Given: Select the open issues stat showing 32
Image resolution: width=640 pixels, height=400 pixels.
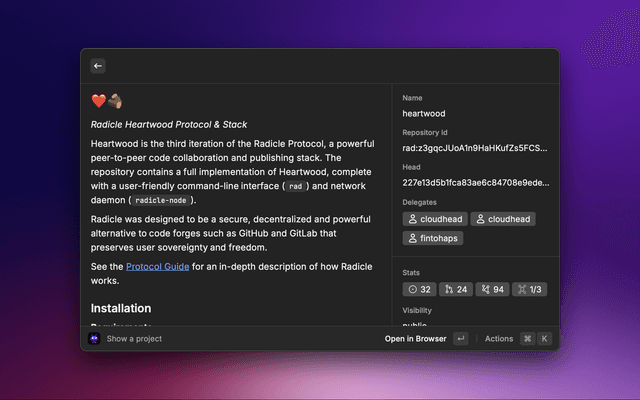Looking at the screenshot, I should (x=419, y=289).
